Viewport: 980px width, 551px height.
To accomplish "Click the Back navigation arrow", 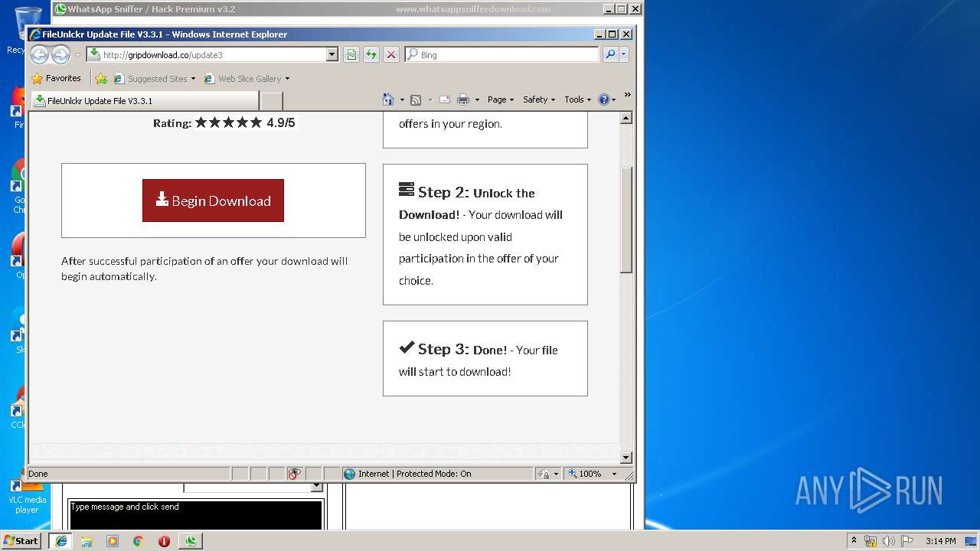I will point(40,54).
